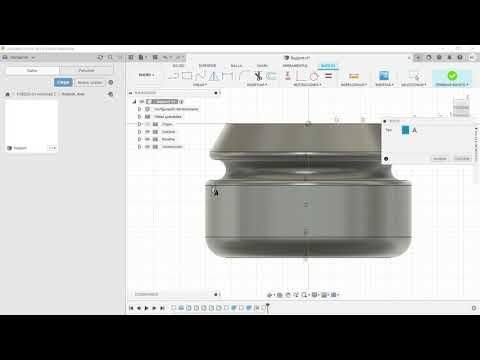480x360 pixels.
Task: Apply the Perpendicular constraint
Action: click(301, 76)
